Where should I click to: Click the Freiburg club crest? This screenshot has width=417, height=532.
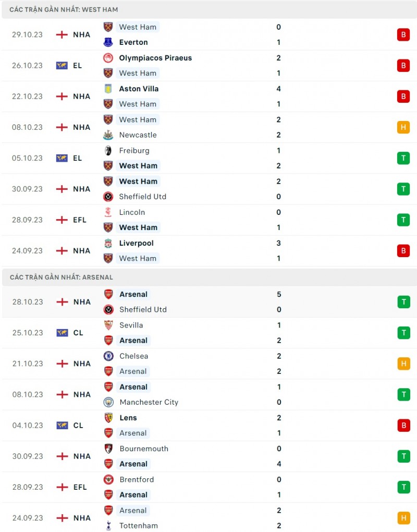pos(108,150)
